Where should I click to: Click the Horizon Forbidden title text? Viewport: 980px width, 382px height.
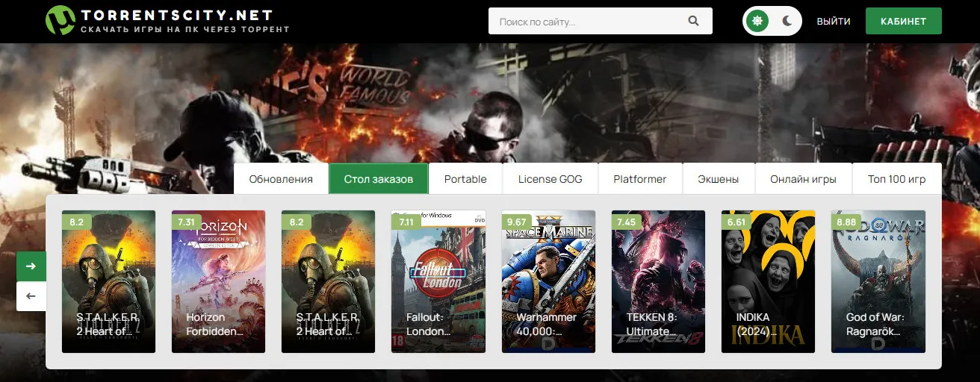[215, 324]
